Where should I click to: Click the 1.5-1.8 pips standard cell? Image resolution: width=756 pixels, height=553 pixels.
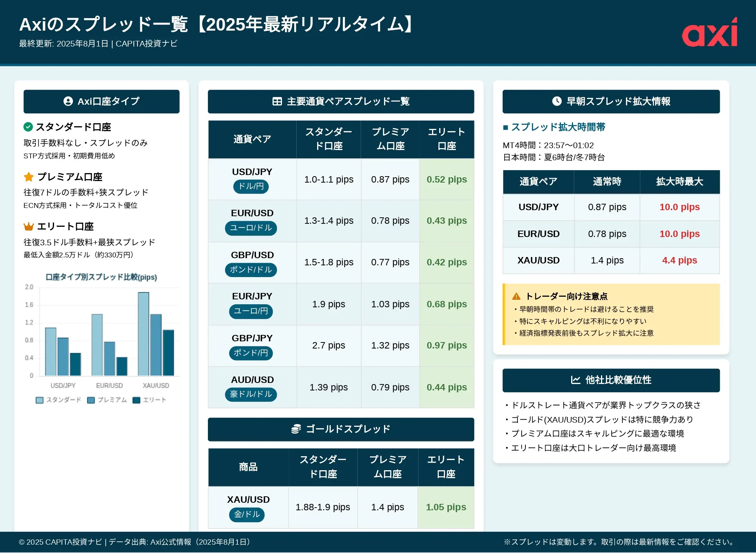pyautogui.click(x=329, y=262)
